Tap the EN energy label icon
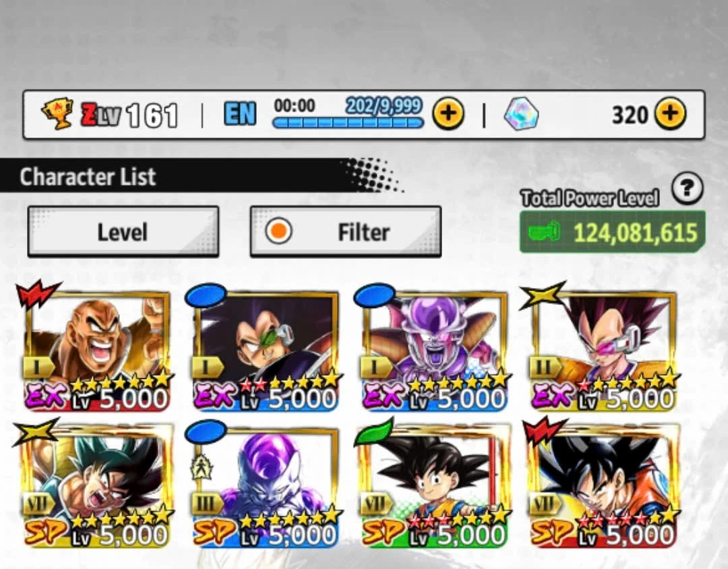 (x=239, y=114)
